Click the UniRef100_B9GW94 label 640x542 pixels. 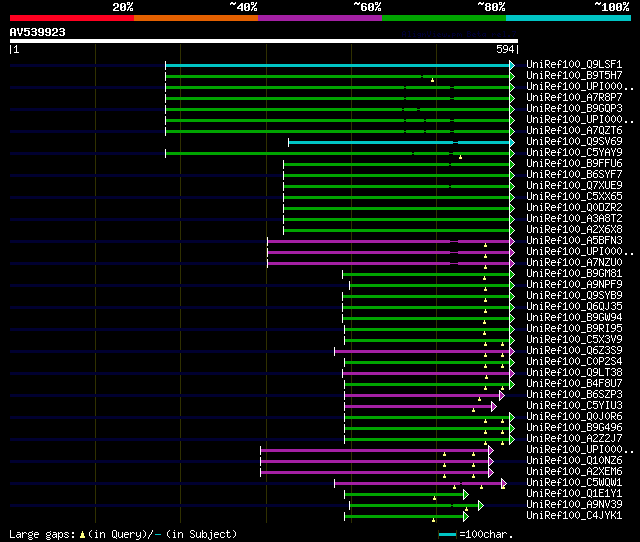574,318
